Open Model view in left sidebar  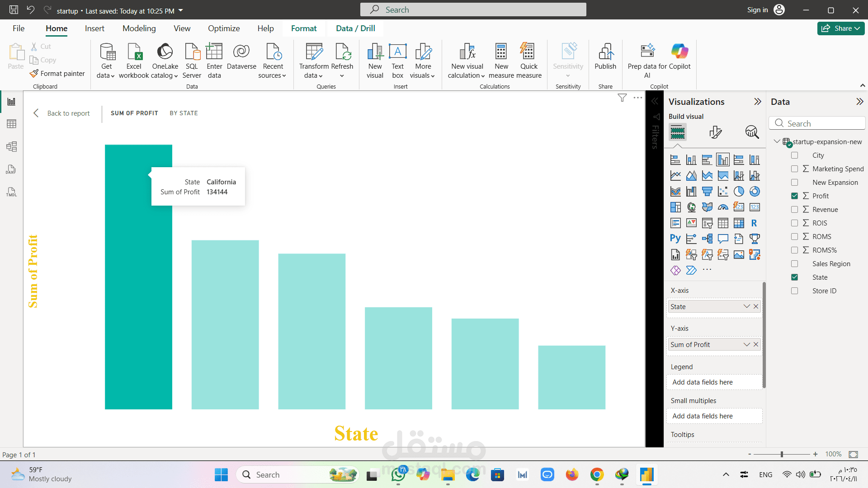[11, 146]
